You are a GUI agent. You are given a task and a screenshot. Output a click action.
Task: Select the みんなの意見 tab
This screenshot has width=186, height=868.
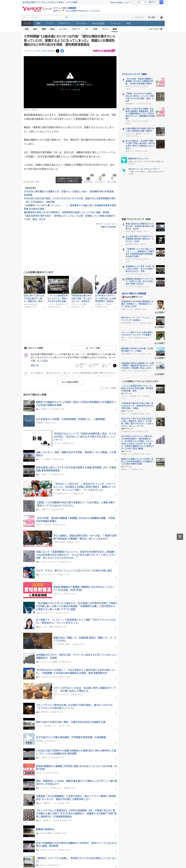pos(99,23)
